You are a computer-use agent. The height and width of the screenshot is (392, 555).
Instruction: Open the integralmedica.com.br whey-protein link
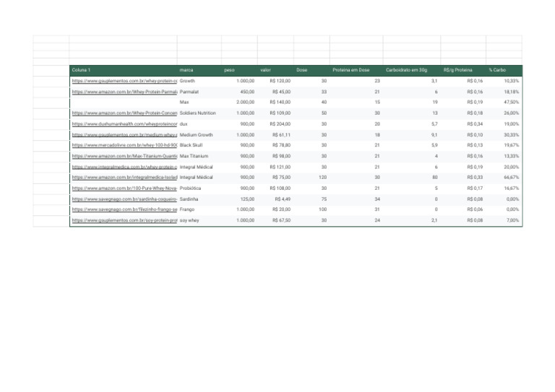click(124, 167)
